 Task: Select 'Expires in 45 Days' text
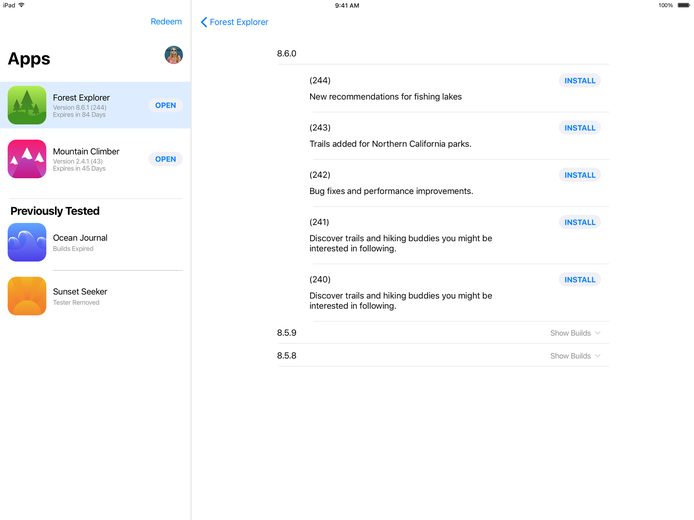coord(79,169)
